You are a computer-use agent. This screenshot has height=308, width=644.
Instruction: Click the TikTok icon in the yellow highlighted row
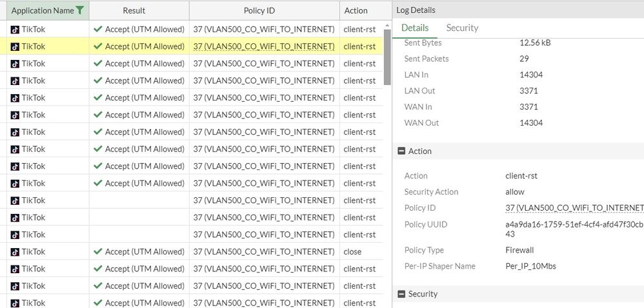pyautogui.click(x=15, y=46)
